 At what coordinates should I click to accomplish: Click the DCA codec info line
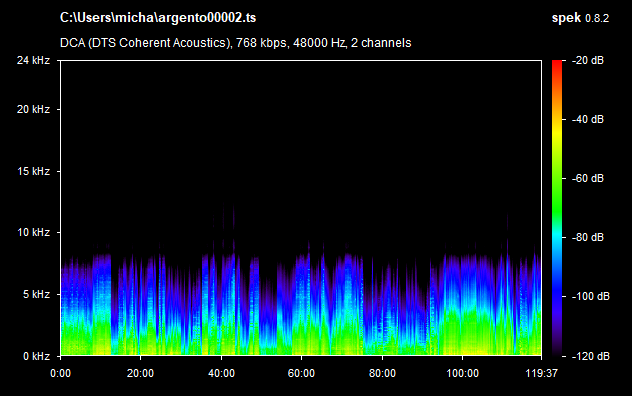click(x=235, y=43)
